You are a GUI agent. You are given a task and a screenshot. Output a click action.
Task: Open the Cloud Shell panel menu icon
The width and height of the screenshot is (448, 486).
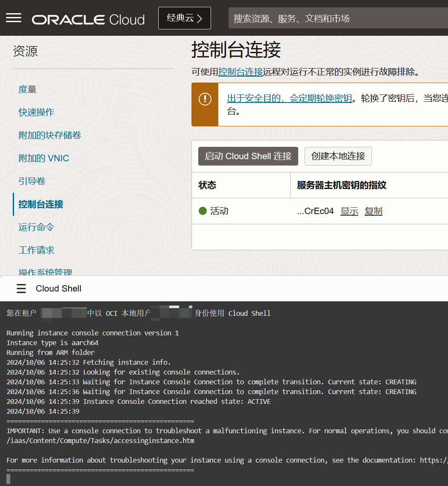[x=21, y=289]
